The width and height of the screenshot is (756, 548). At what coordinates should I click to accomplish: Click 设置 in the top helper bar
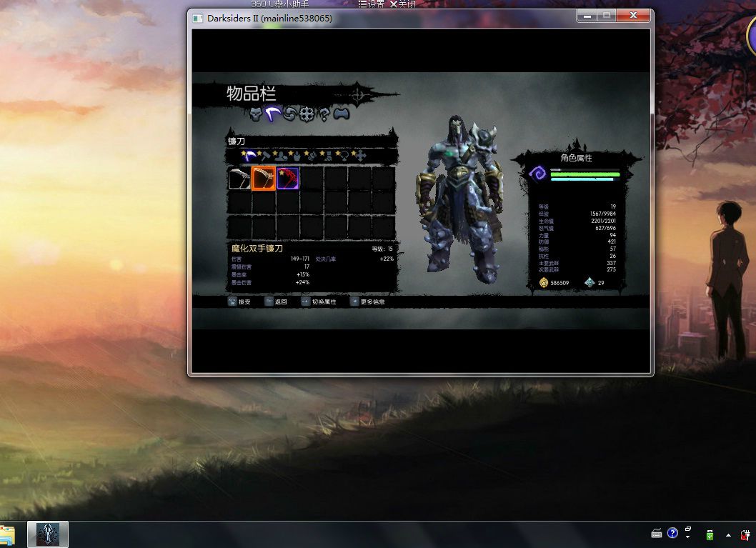[372, 4]
